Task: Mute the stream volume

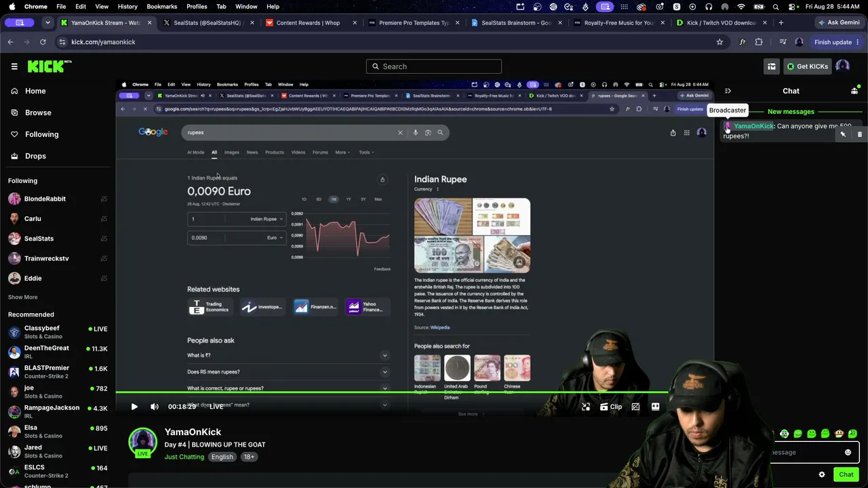Action: [x=155, y=407]
